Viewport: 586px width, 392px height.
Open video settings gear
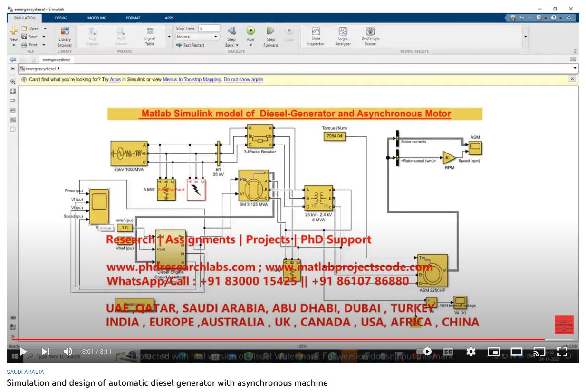pyautogui.click(x=471, y=352)
